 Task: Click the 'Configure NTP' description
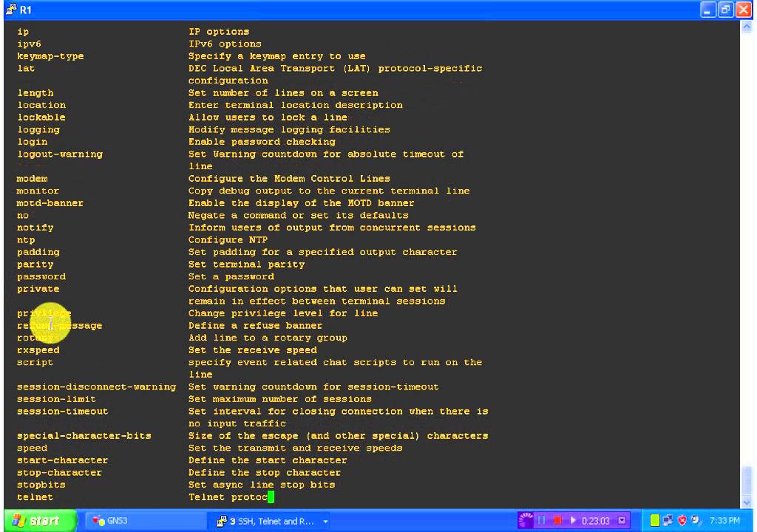click(228, 240)
